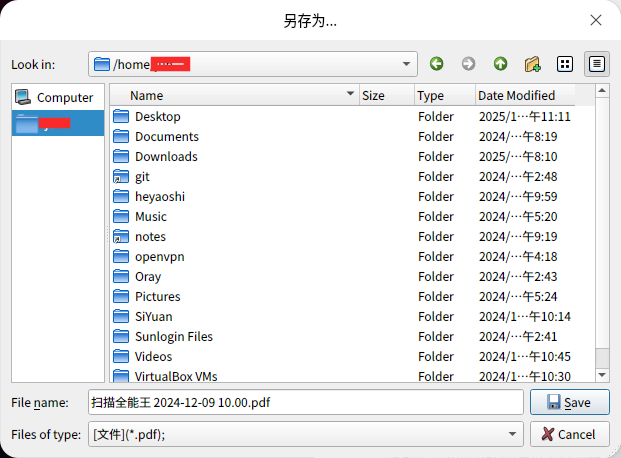Select the openvpn folder icon

tap(121, 256)
